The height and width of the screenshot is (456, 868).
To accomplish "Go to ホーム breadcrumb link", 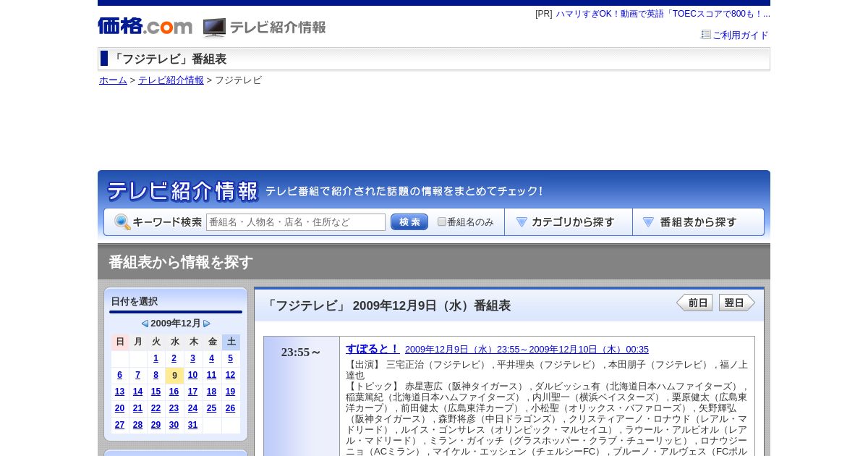I will coord(113,80).
